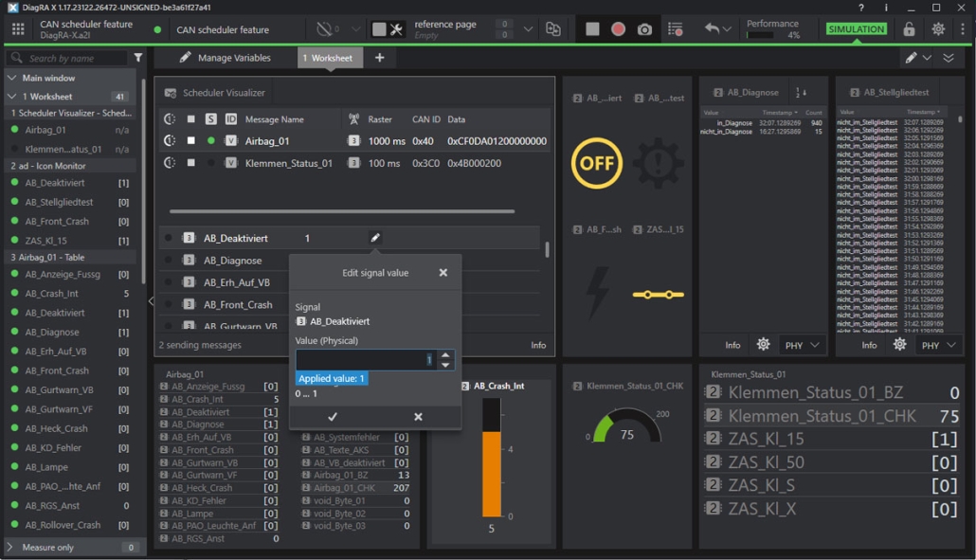Open settings gear in AB_Diagnose panel

pos(763,345)
